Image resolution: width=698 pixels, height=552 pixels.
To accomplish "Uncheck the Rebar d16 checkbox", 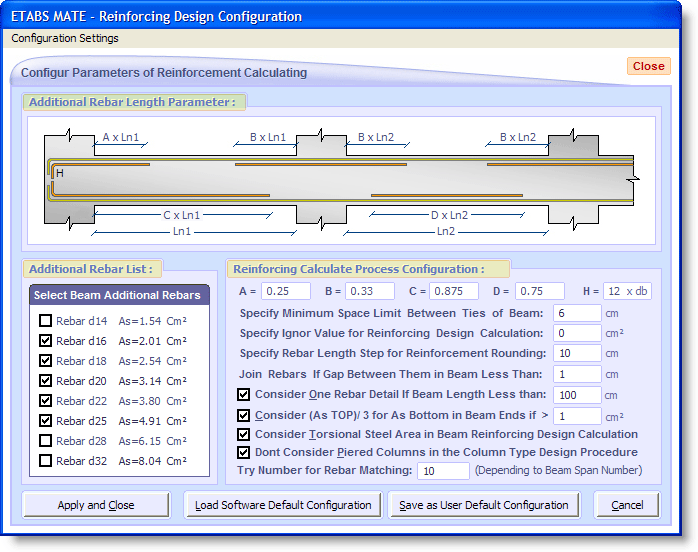I will pyautogui.click(x=45, y=341).
